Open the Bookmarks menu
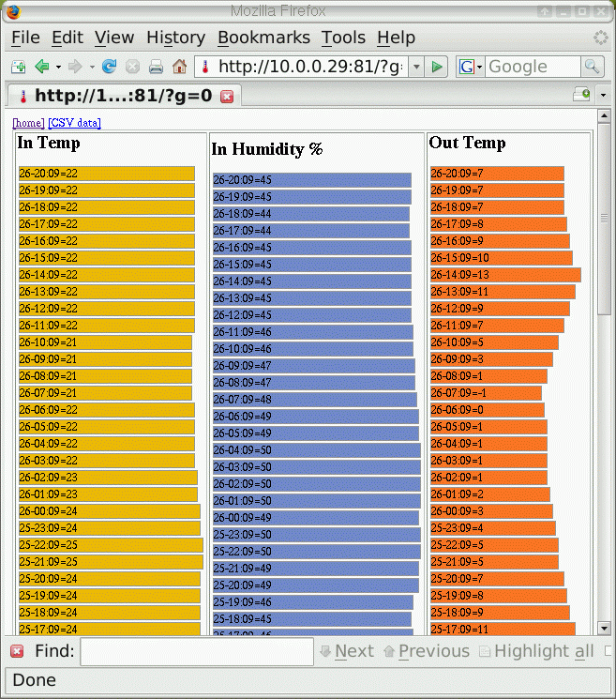Image resolution: width=616 pixels, height=699 pixels. click(263, 38)
